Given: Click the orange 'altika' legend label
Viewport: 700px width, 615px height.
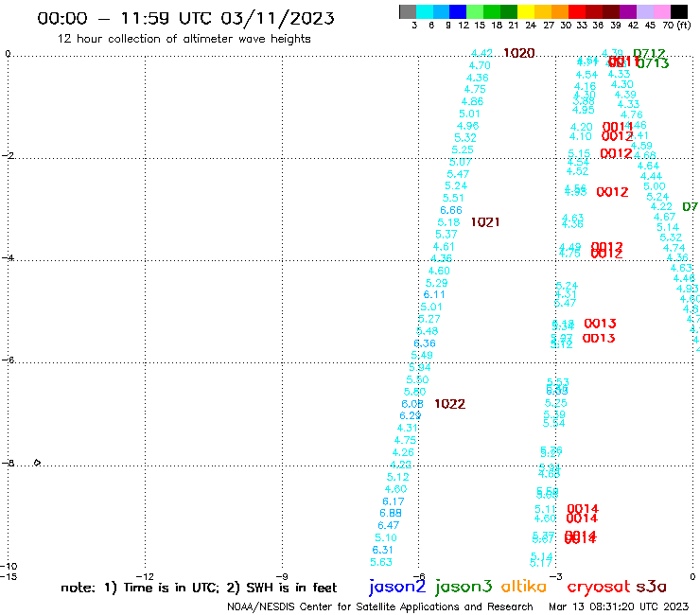Looking at the screenshot, I should (x=524, y=586).
